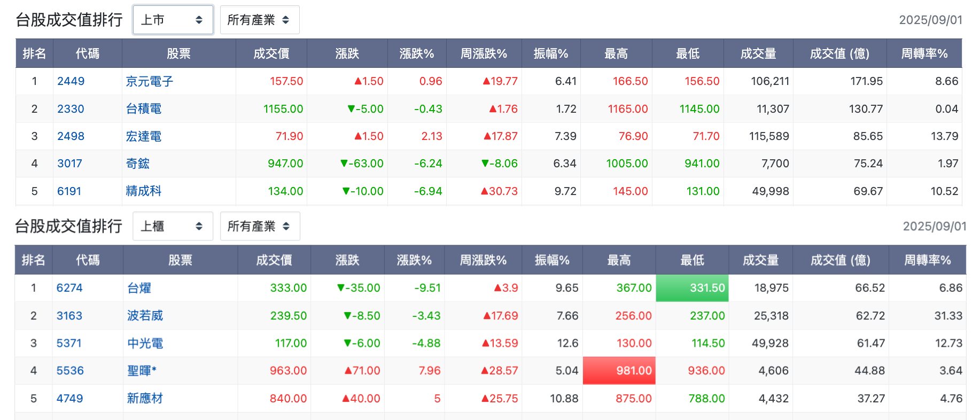The width and height of the screenshot is (980, 420).
Task: Open 京元電子 stock link
Action: [x=149, y=81]
